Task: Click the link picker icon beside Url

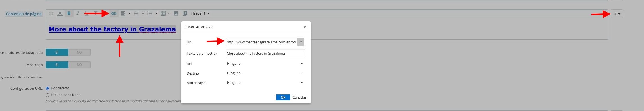Action: point(301,42)
